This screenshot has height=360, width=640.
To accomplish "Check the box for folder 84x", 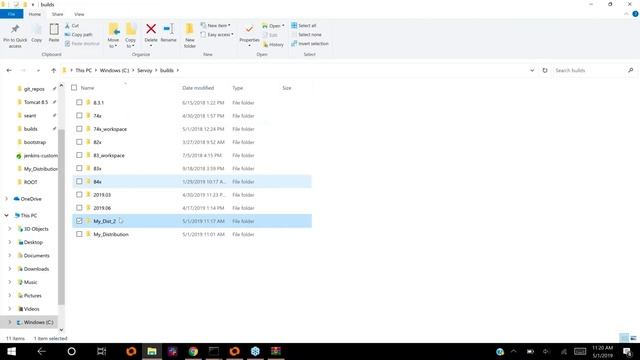I will pyautogui.click(x=79, y=182).
